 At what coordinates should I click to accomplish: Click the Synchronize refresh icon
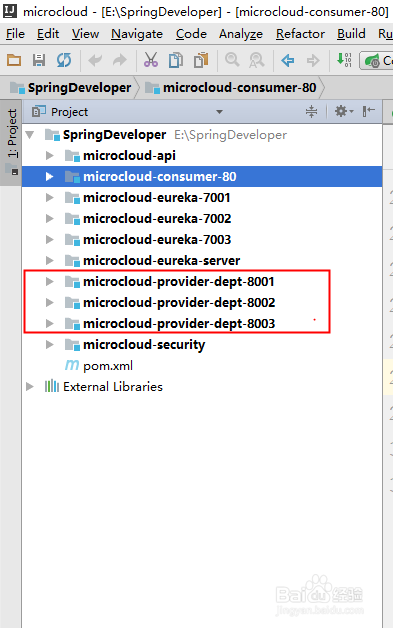click(x=64, y=60)
